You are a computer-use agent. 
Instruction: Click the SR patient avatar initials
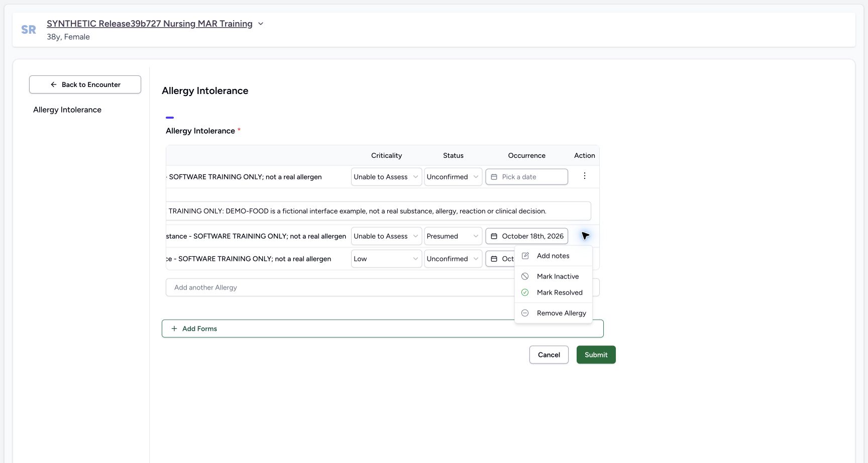(x=29, y=30)
